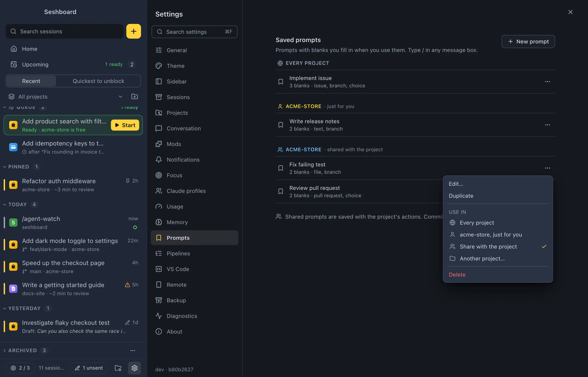Screen dimensions: 588x377
Task: Expand the All projects dropdown
Action: click(65, 97)
